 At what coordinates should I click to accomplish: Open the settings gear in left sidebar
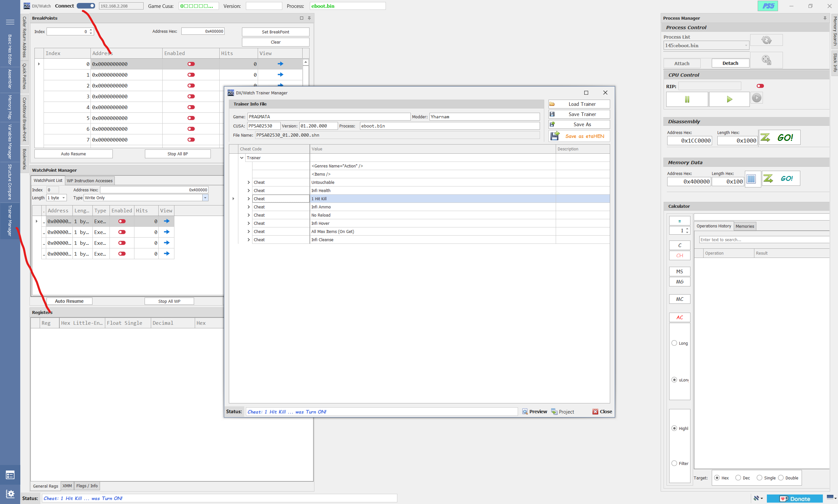coord(10,494)
